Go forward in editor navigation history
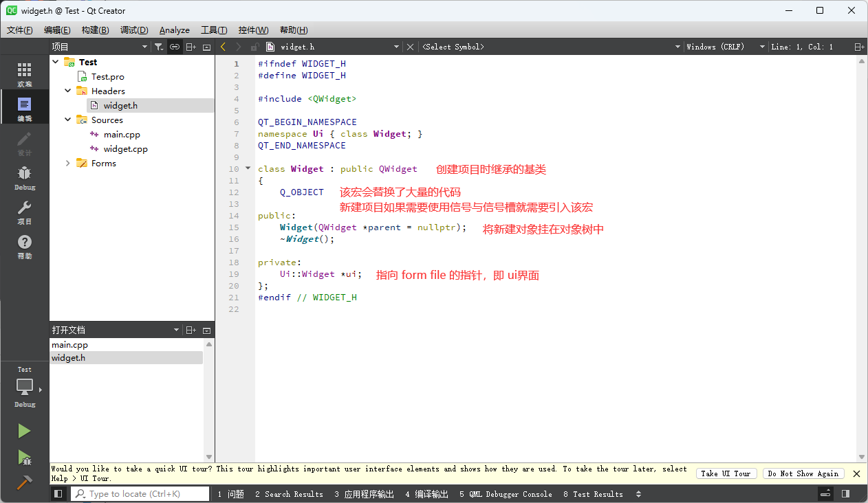868x503 pixels. tap(239, 47)
